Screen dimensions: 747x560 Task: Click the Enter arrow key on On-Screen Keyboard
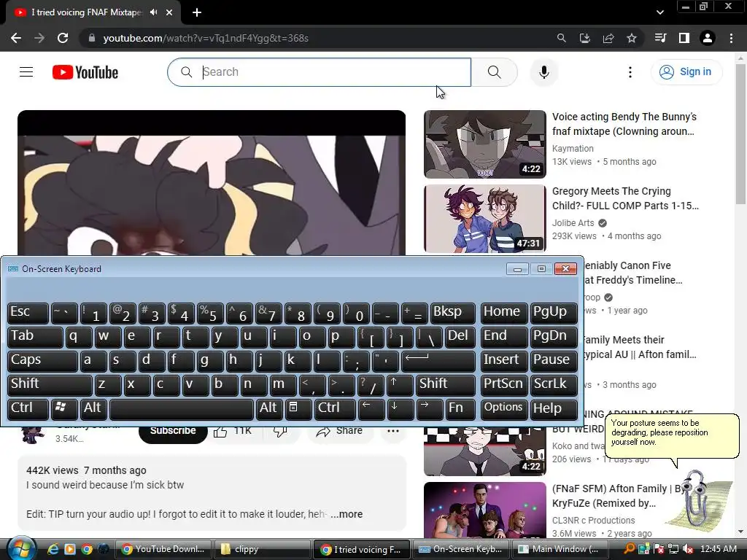pyautogui.click(x=438, y=360)
